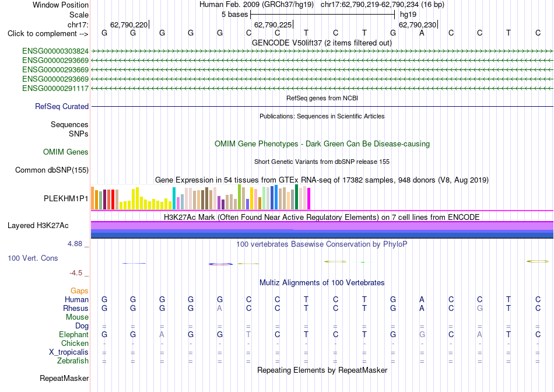The width and height of the screenshot is (554, 392).
Task: Open 'Repeating Elements by RepeatMasker' title
Action: [322, 370]
